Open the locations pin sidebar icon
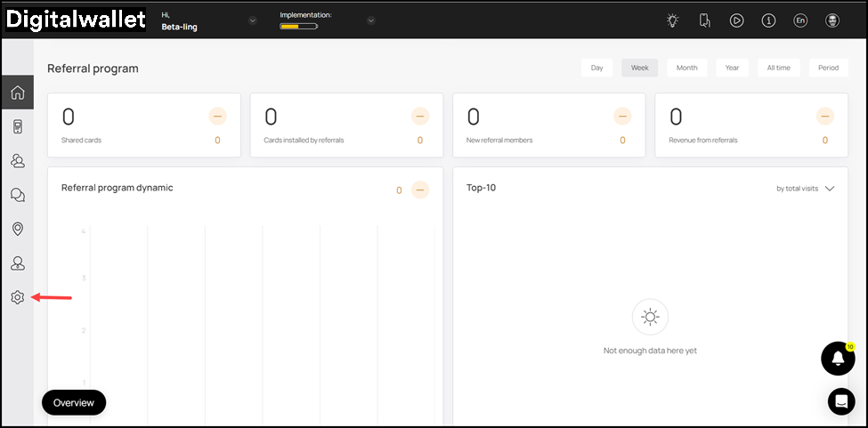The image size is (868, 428). (18, 229)
